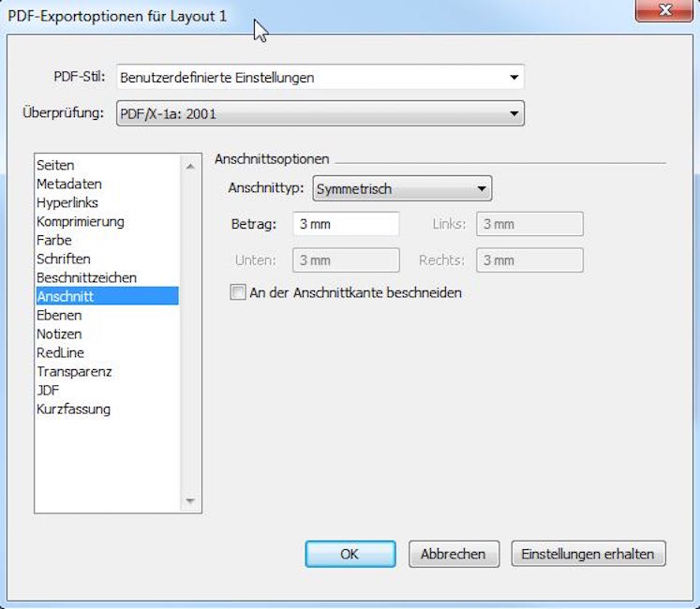The image size is (700, 609).
Task: Open the Überprüfung PDF/X-1a: 2001 dropdown
Action: pyautogui.click(x=320, y=113)
